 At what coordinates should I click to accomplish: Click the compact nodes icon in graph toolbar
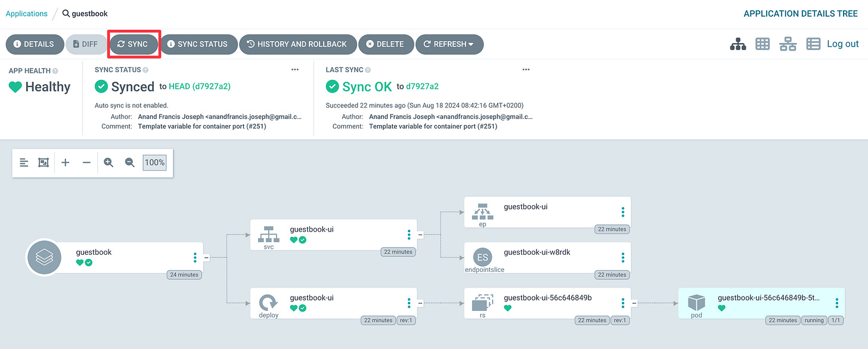click(x=23, y=162)
